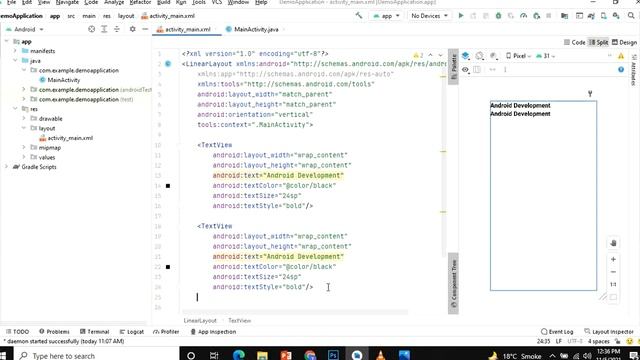Click the Sync Project with Gradle Files icon
This screenshot has height=360, width=640.
click(591, 16)
